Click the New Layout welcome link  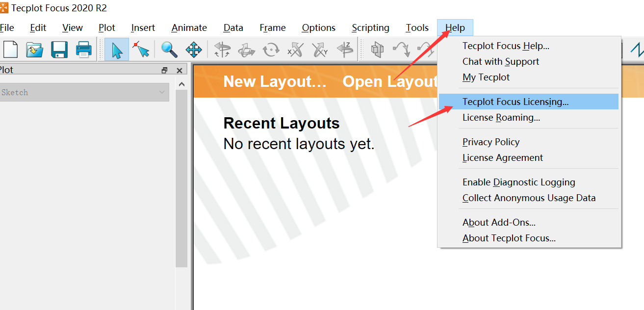(275, 81)
